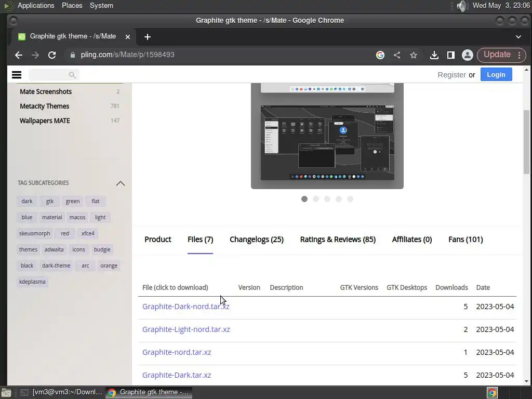Viewport: 532px width, 399px height.
Task: Select the dark tag
Action: [x=27, y=201]
